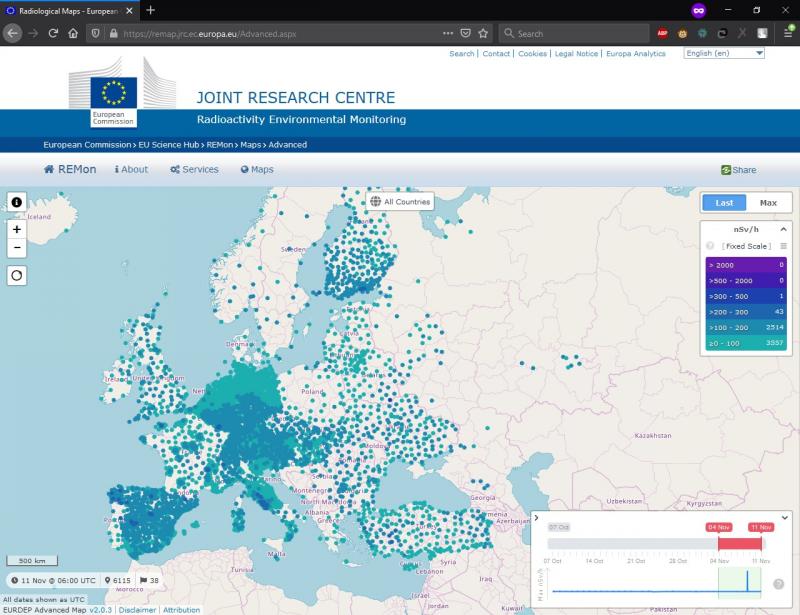
Task: Collapse the nSv/h legend panel
Action: point(783,230)
